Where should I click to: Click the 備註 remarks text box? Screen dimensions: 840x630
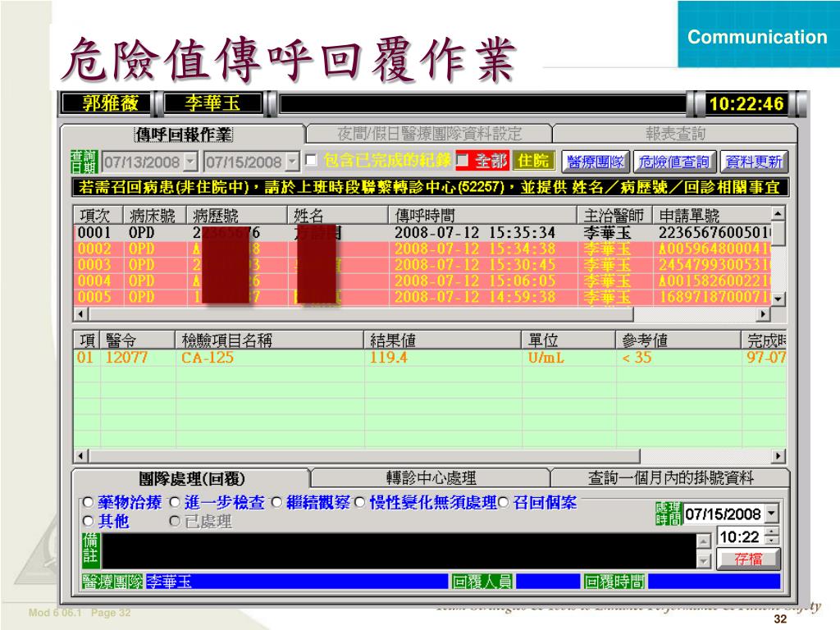[399, 550]
